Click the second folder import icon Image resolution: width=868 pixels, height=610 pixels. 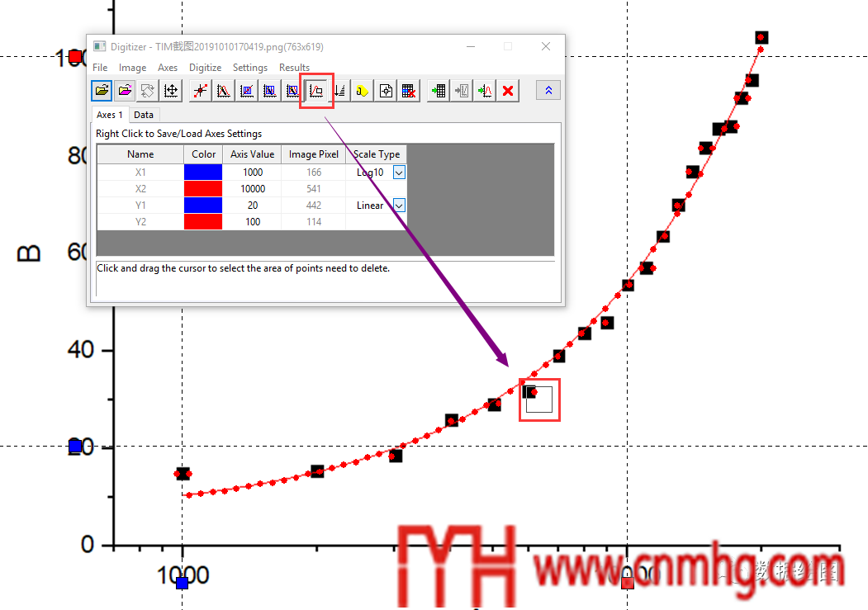click(125, 91)
